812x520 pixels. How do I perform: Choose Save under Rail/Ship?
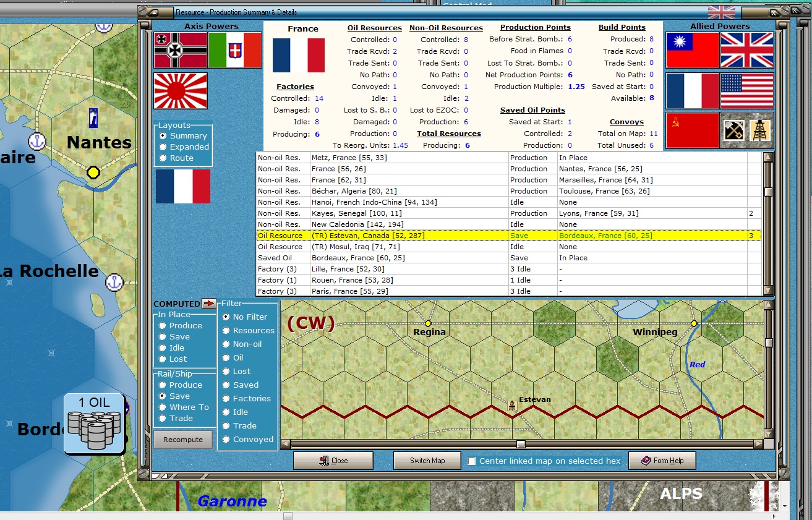tap(163, 396)
